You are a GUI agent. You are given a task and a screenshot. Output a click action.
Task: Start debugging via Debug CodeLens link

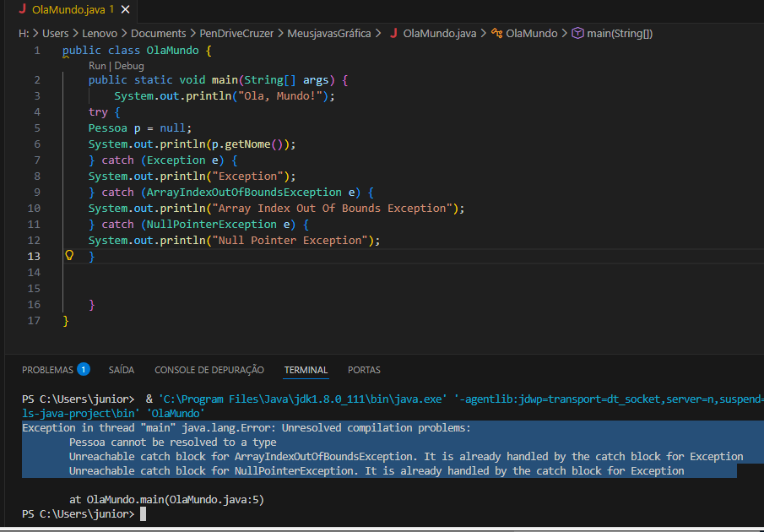click(x=129, y=66)
